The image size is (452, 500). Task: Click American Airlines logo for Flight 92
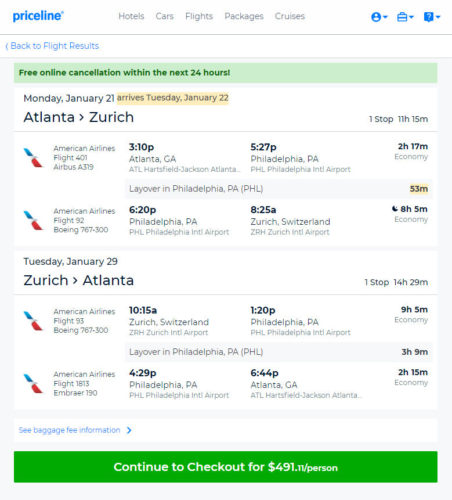(x=33, y=220)
